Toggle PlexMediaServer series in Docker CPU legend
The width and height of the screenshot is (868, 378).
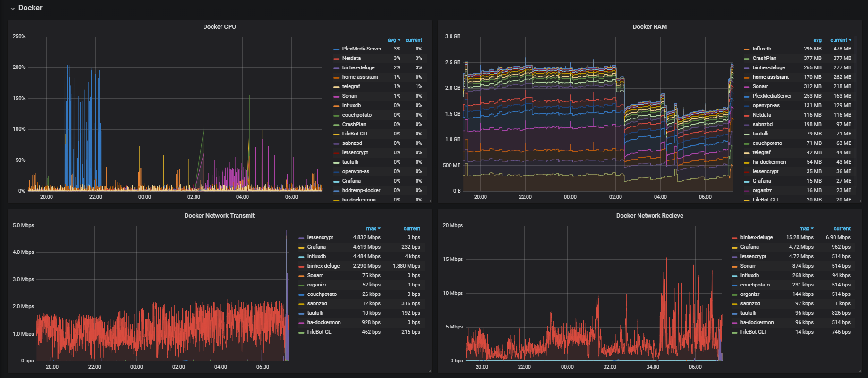362,49
